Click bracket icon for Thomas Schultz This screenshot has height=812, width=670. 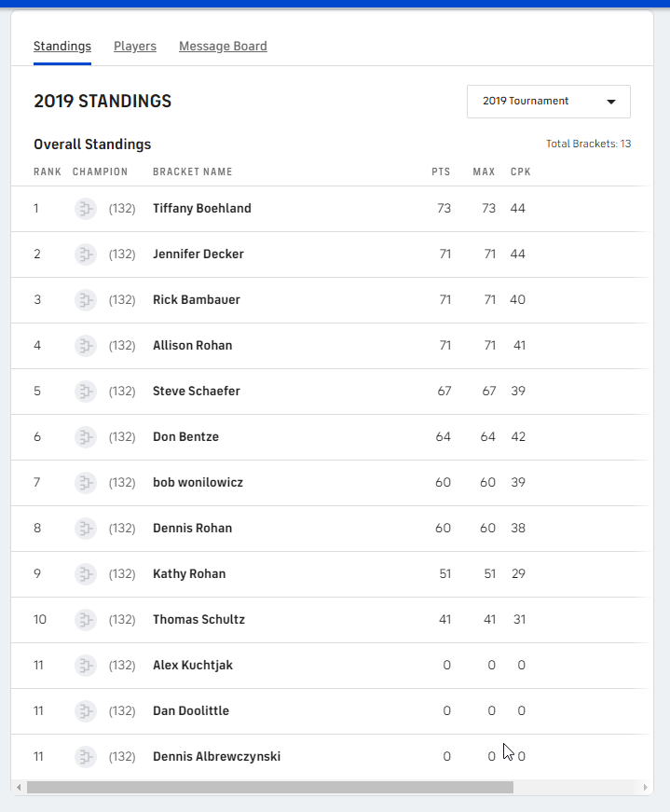[86, 620]
